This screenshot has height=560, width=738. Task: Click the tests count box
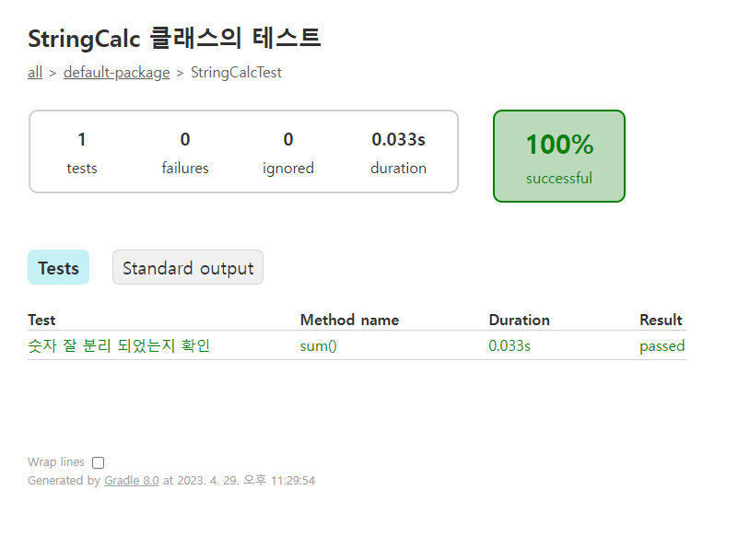pyautogui.click(x=82, y=153)
